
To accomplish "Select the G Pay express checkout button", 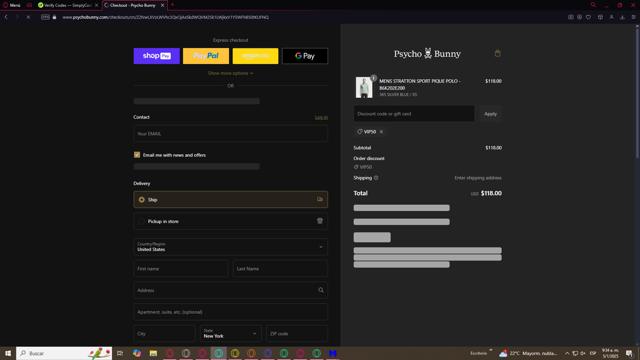I will point(305,56).
